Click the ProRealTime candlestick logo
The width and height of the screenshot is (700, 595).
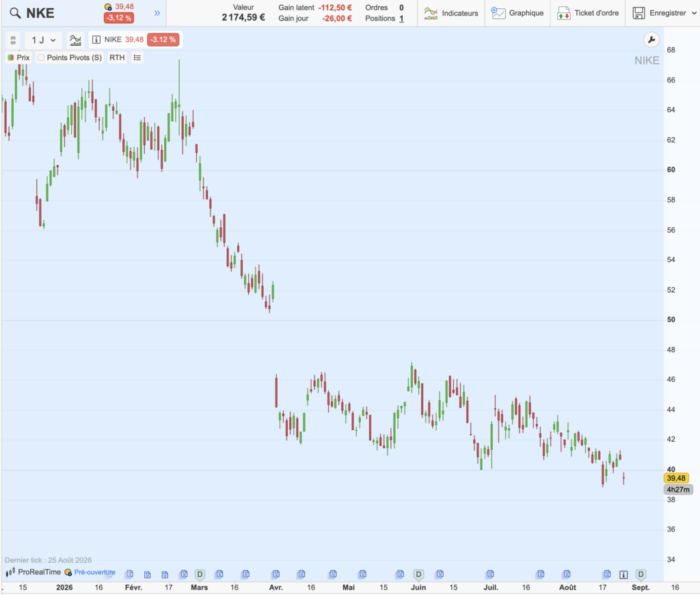coord(10,572)
